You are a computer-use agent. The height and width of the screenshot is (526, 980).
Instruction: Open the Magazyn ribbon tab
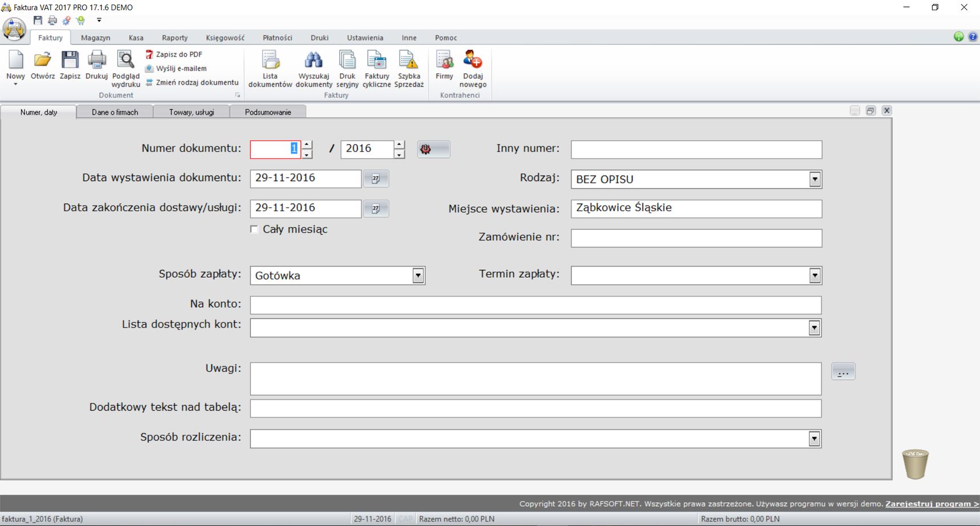(x=96, y=38)
